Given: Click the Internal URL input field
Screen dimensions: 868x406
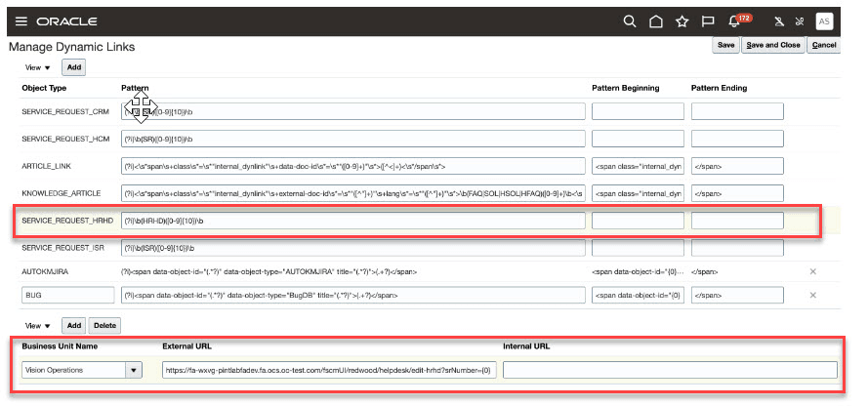Looking at the screenshot, I should pos(670,370).
